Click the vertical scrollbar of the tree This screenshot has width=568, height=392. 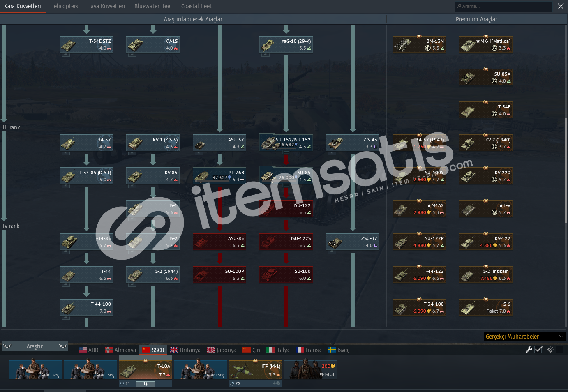[x=566, y=170]
